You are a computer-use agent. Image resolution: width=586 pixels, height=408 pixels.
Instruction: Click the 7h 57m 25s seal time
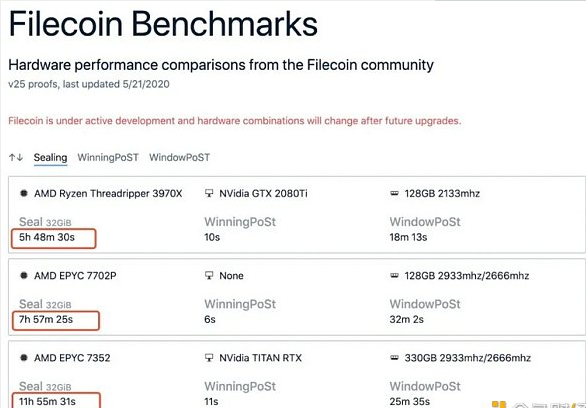(x=46, y=319)
